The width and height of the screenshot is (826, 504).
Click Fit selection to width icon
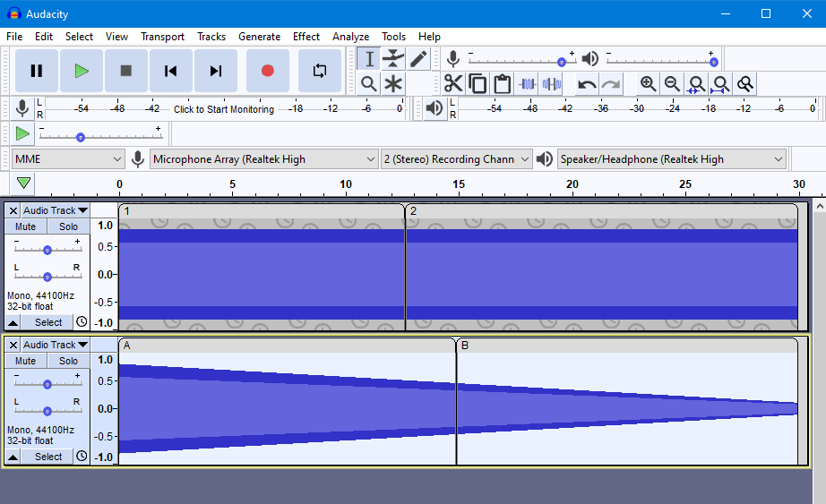tap(696, 84)
